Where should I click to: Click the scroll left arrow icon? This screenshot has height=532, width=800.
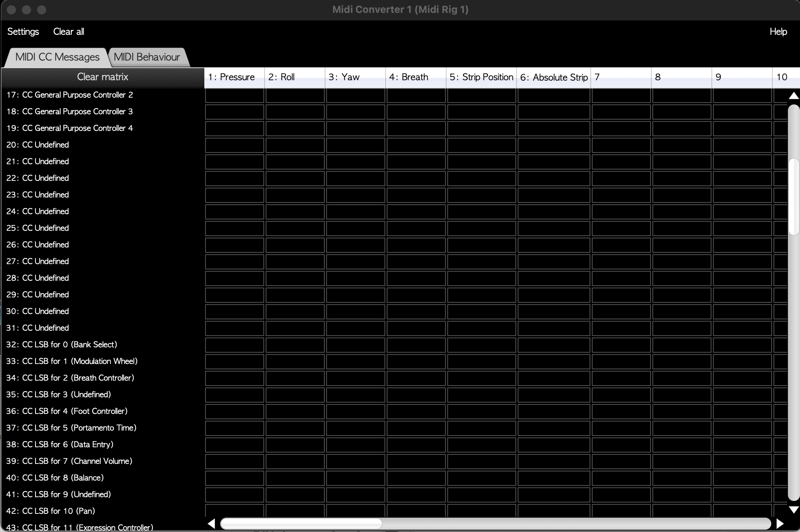pyautogui.click(x=212, y=524)
